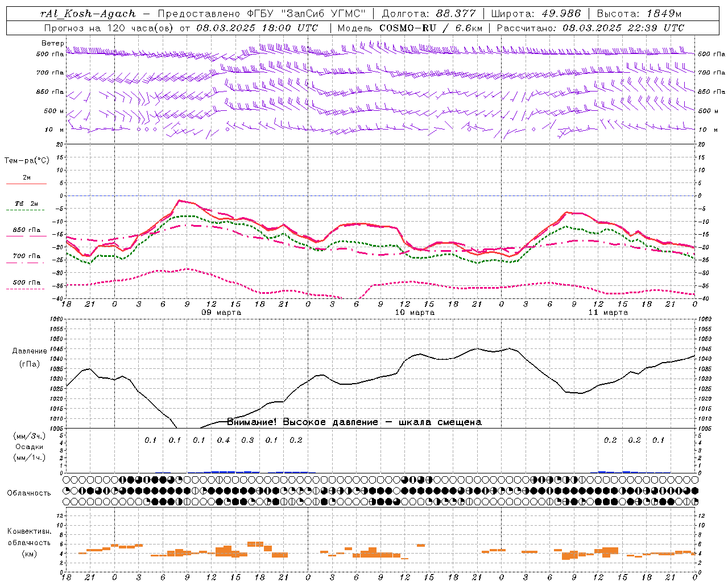Click the longitude value Долгота: 88.377
The image size is (728, 582).
pos(428,14)
